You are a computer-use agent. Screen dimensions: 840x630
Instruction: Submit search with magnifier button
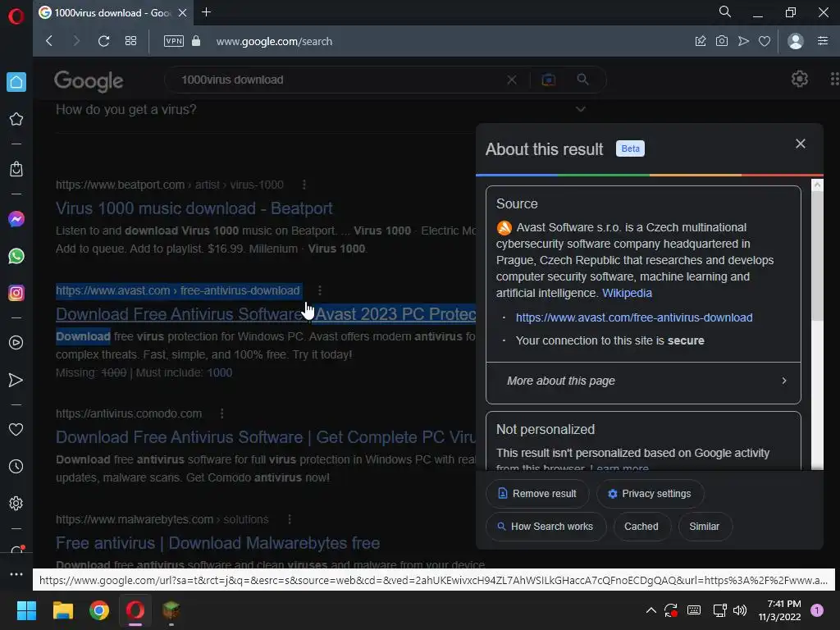tap(583, 80)
